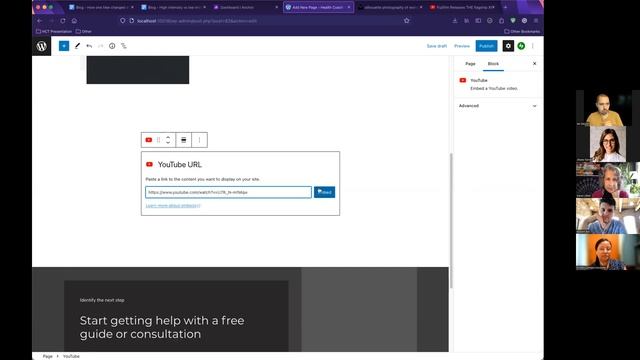Click the Page breadcrumb in footer

48,356
